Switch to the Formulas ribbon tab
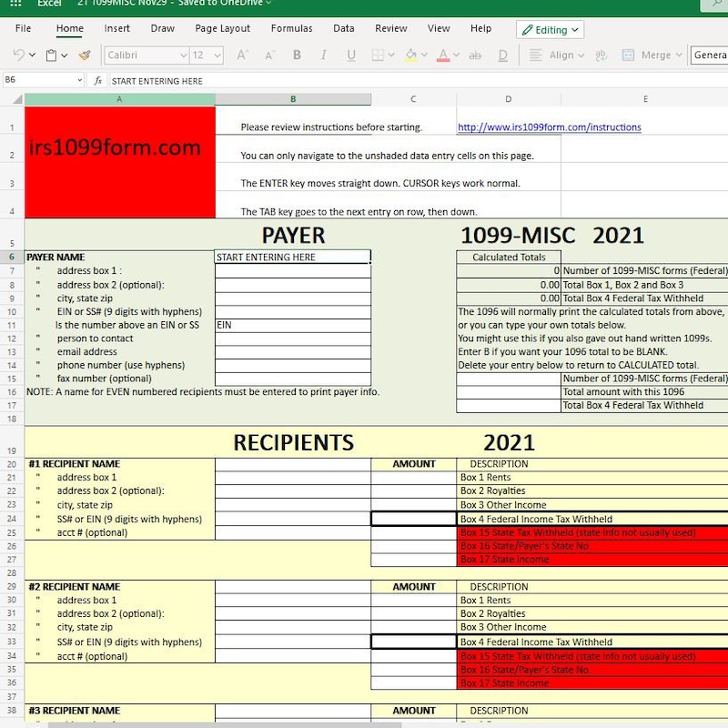728x728 pixels. tap(291, 28)
